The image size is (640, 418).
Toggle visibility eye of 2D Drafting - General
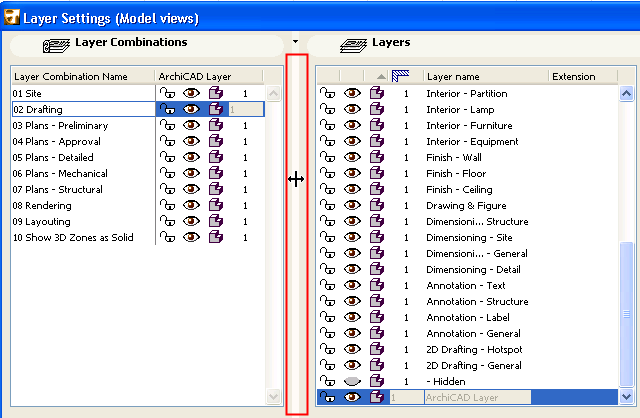pyautogui.click(x=352, y=365)
